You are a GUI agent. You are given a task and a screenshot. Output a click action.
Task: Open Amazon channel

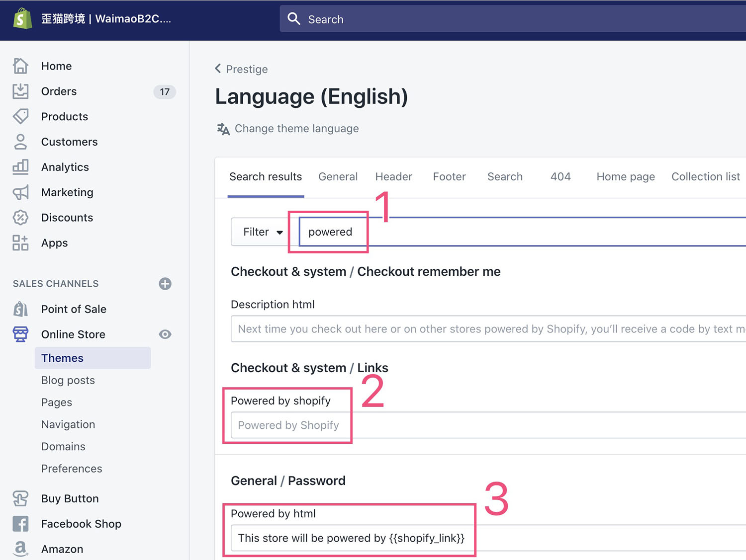pos(62,549)
